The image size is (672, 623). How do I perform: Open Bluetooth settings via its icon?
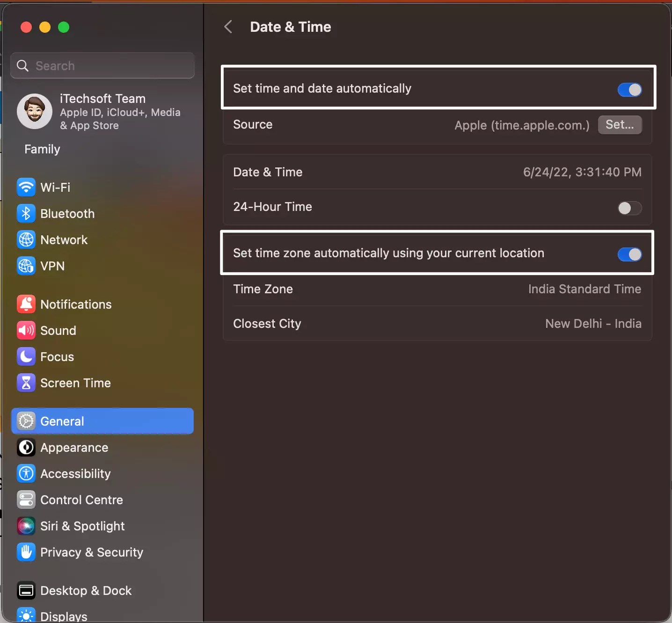pos(26,213)
